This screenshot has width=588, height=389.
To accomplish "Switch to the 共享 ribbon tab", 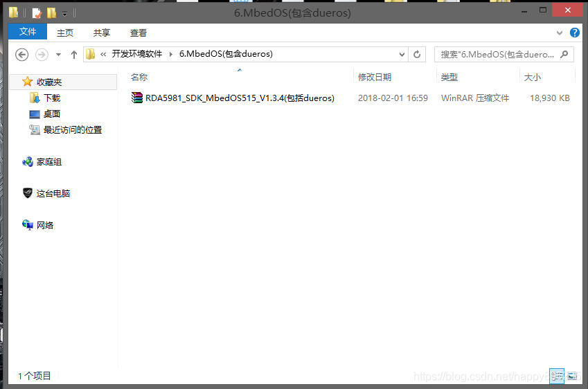I will 102,33.
